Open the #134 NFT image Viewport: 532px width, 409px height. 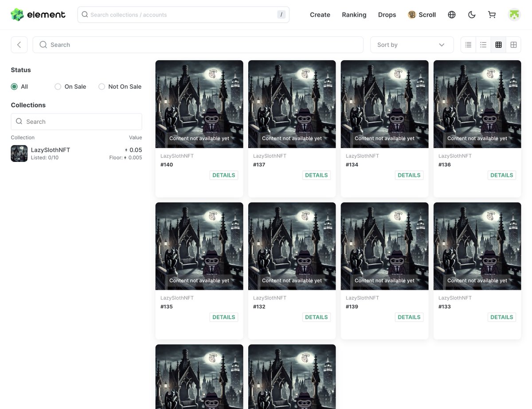[385, 104]
